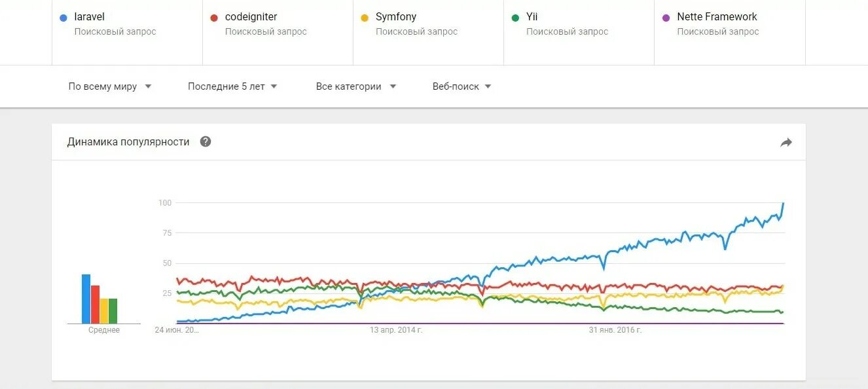This screenshot has width=868, height=389.
Task: Open the 'По всему миру' region dropdown
Action: pos(110,86)
